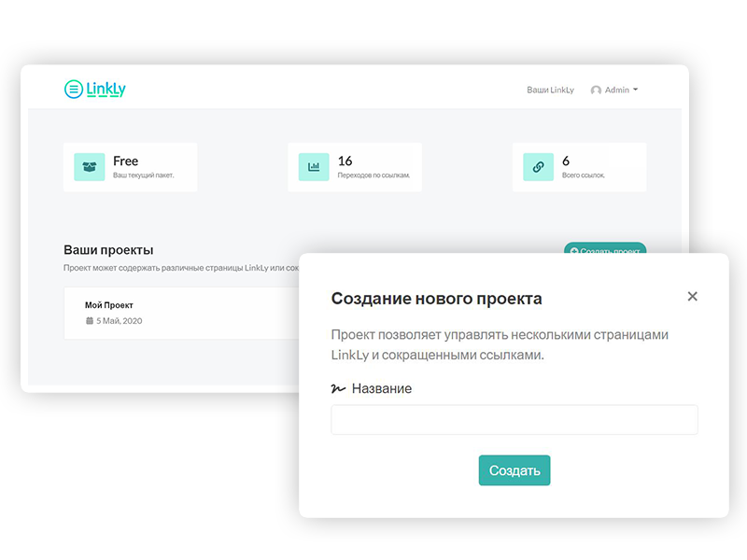Click the bar chart icon for link clicks
This screenshot has width=747, height=560.
[314, 167]
